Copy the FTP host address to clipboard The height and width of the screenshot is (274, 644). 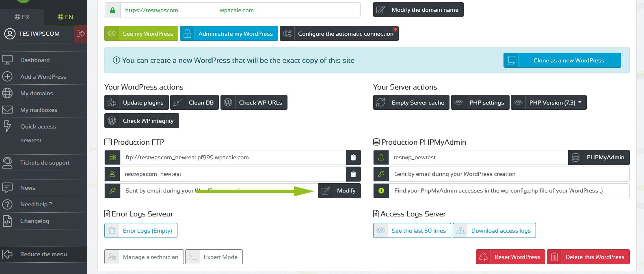point(353,157)
